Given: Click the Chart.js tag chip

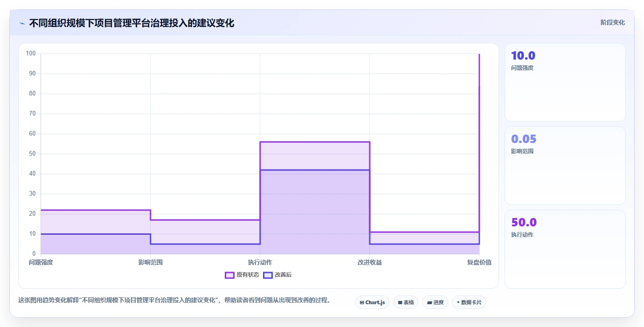Looking at the screenshot, I should (x=372, y=302).
